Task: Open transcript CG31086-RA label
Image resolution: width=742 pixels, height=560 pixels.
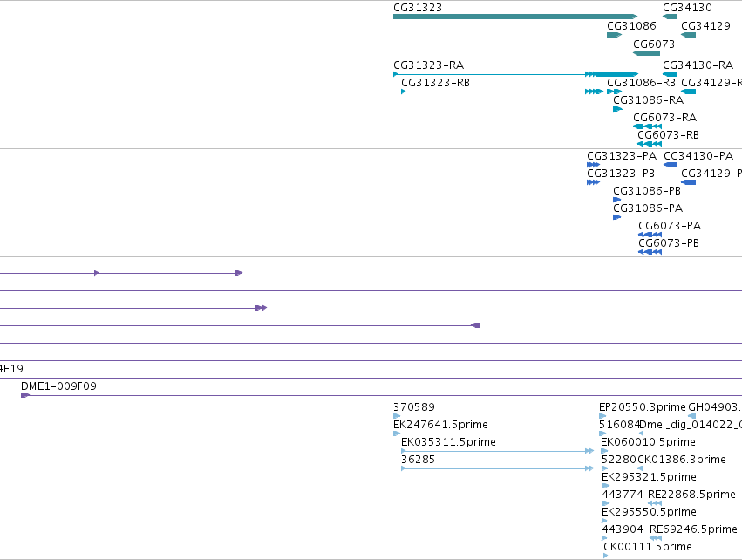Action: [649, 100]
